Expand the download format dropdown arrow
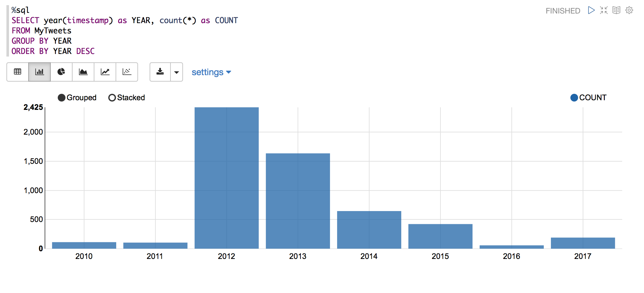This screenshot has height=293, width=644. pyautogui.click(x=177, y=72)
